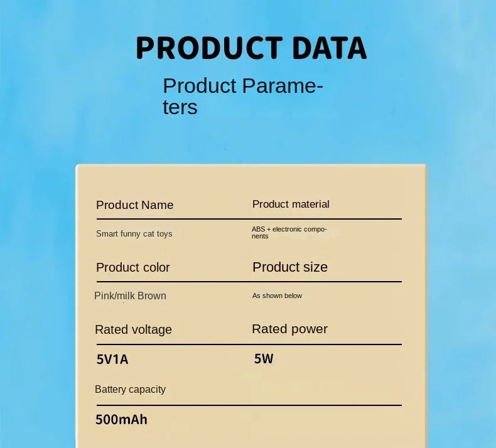This screenshot has width=496, height=448.
Task: Click the divider line under Product Name
Action: [249, 219]
